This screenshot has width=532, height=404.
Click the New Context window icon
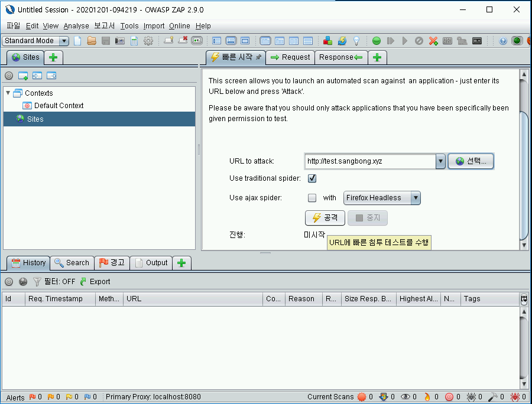coord(23,76)
